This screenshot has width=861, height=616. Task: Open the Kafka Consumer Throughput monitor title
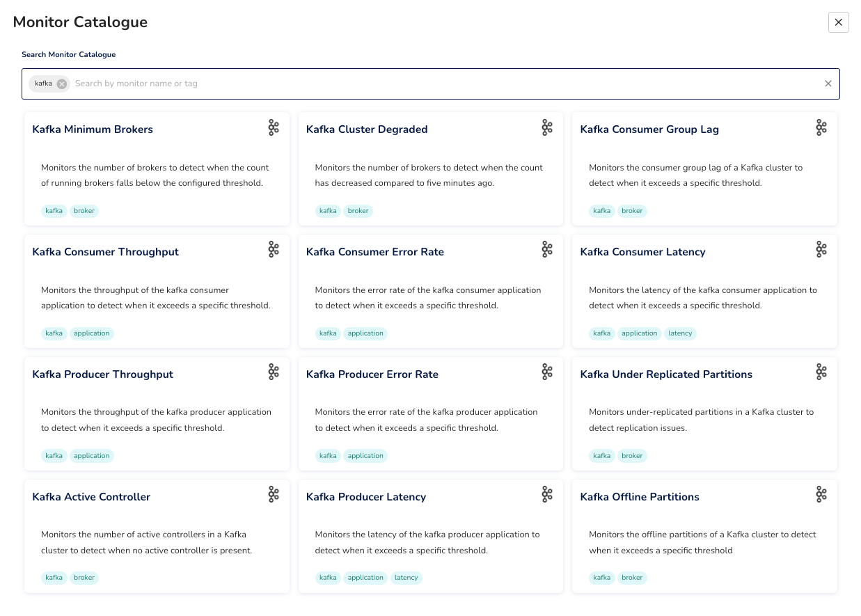105,252
